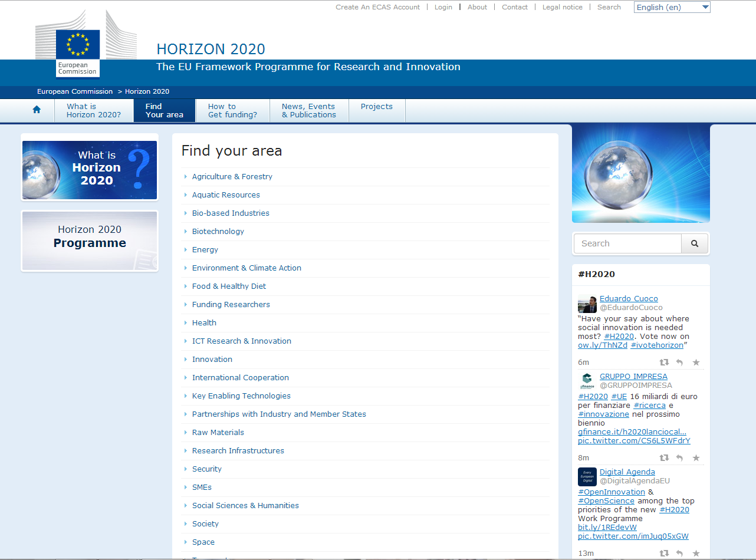
Task: Open Partnerships with Industry and Member States
Action: (279, 414)
